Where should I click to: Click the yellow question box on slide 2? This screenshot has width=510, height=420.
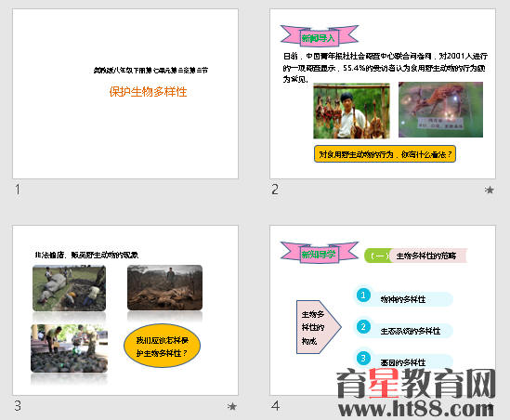[385, 154]
